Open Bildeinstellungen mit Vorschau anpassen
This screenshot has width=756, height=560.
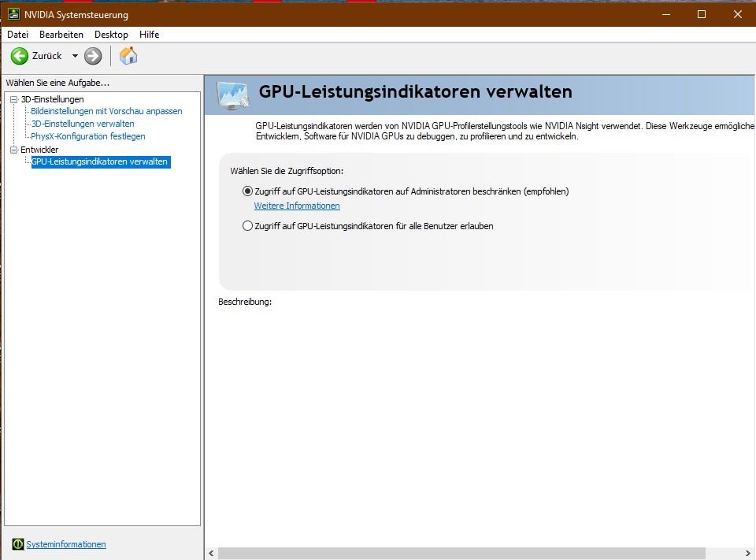[x=106, y=111]
